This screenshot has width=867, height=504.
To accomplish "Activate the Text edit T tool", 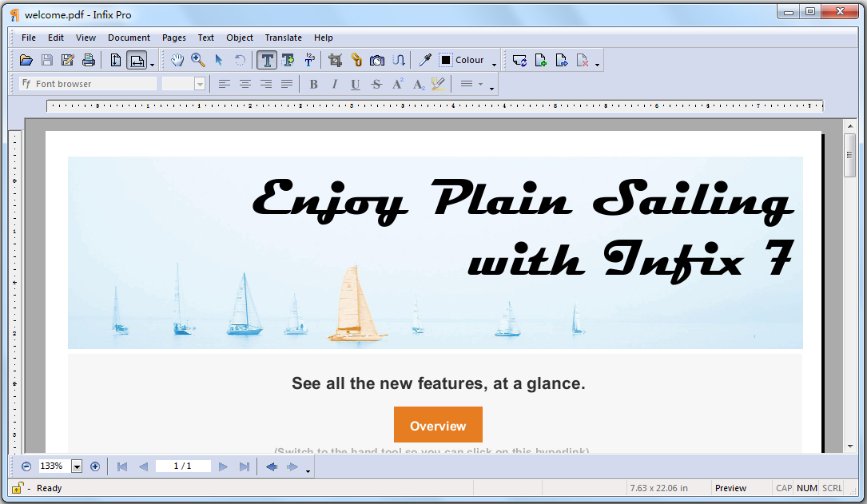I will (267, 60).
